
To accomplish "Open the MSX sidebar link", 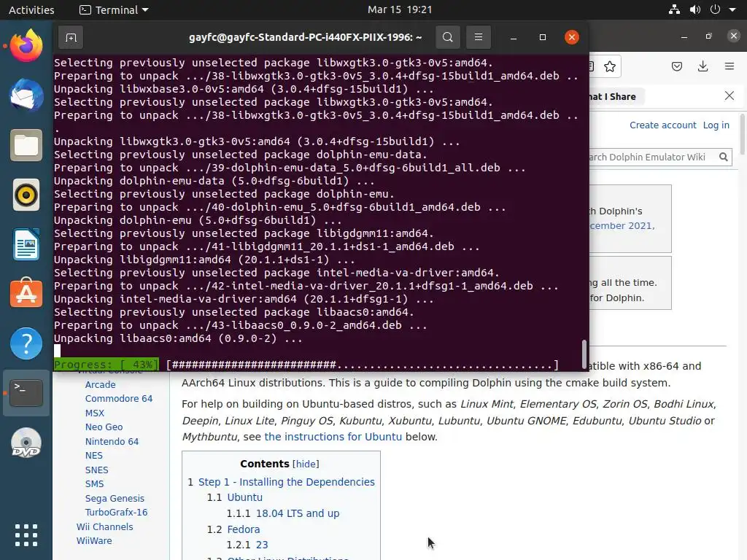I will pyautogui.click(x=94, y=413).
